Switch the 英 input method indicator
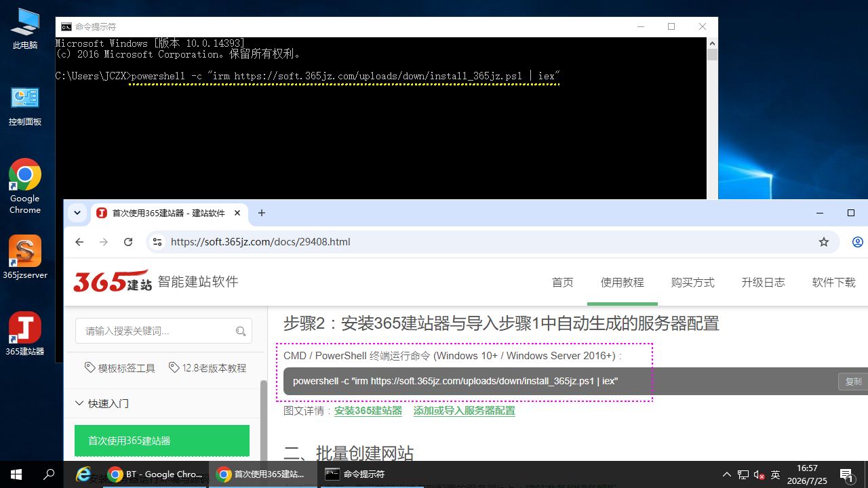The height and width of the screenshot is (488, 868). click(776, 474)
